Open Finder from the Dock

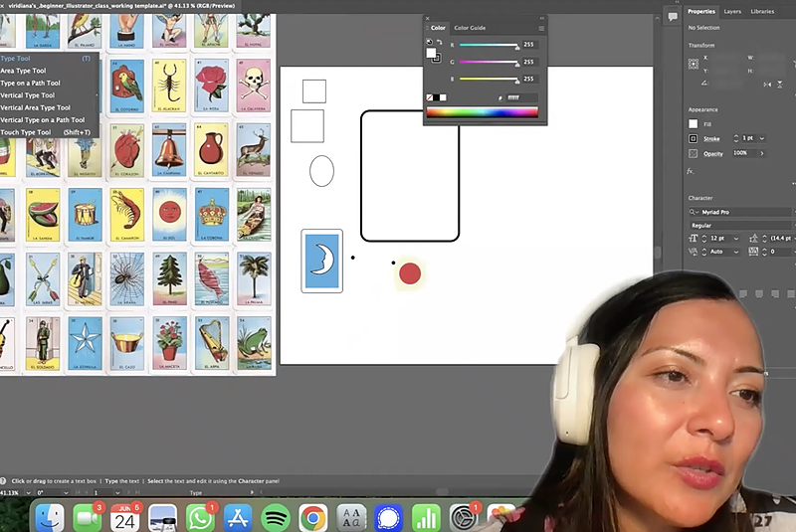[x=51, y=518]
